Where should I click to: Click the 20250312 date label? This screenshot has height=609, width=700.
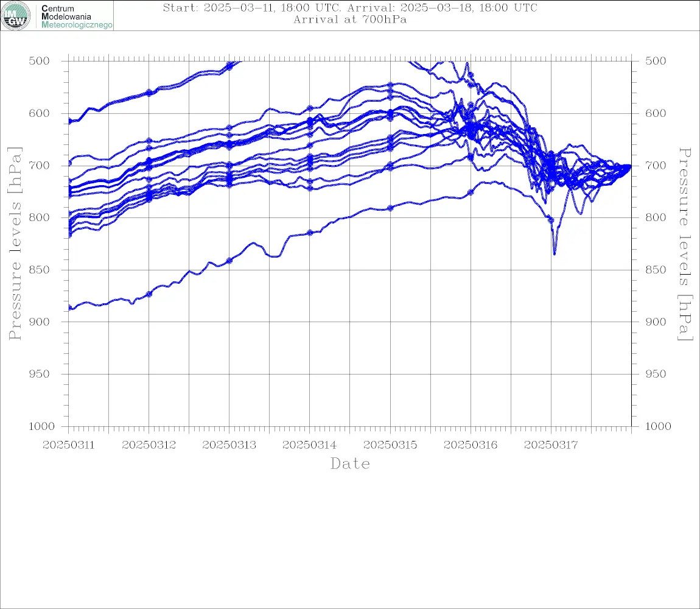(x=149, y=445)
